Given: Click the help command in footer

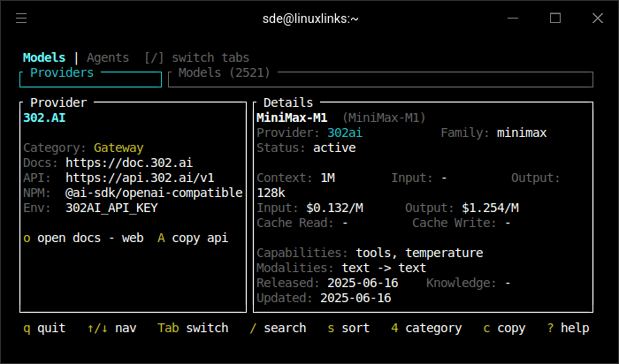Looking at the screenshot, I should (x=568, y=328).
